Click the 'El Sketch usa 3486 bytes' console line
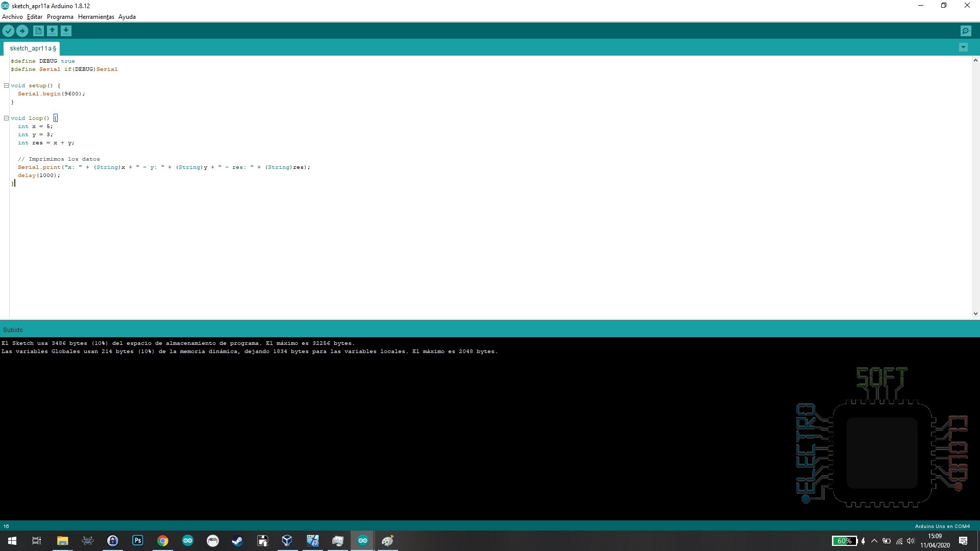The image size is (980, 551). 178,343
